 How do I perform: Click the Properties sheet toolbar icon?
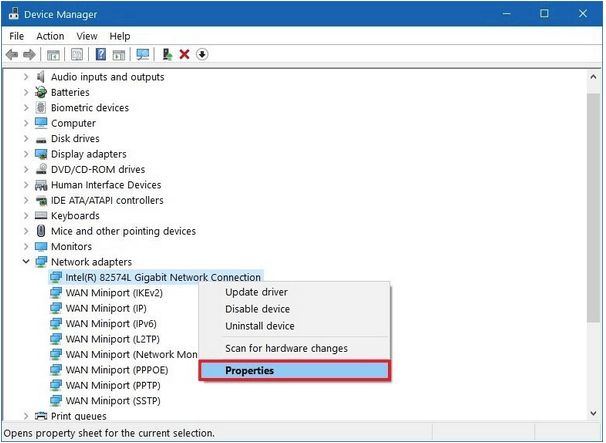tap(77, 55)
